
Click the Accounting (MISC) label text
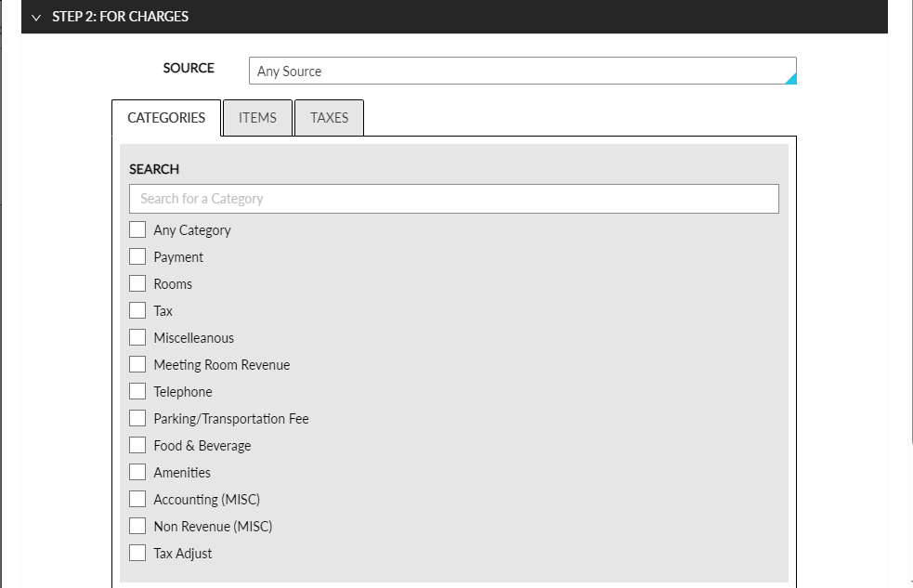207,500
